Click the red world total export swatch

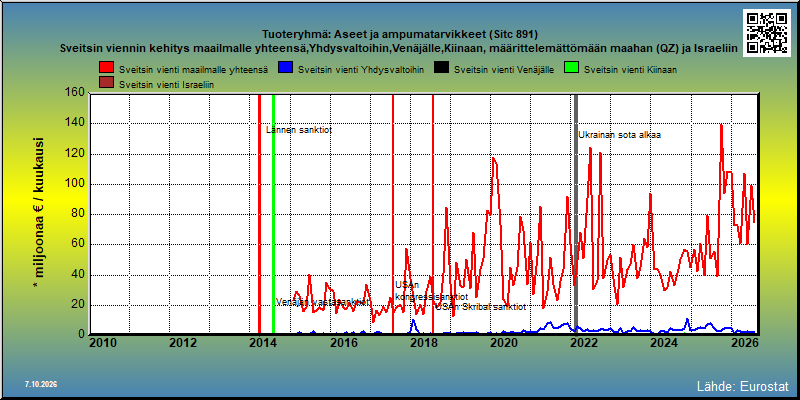(x=107, y=69)
